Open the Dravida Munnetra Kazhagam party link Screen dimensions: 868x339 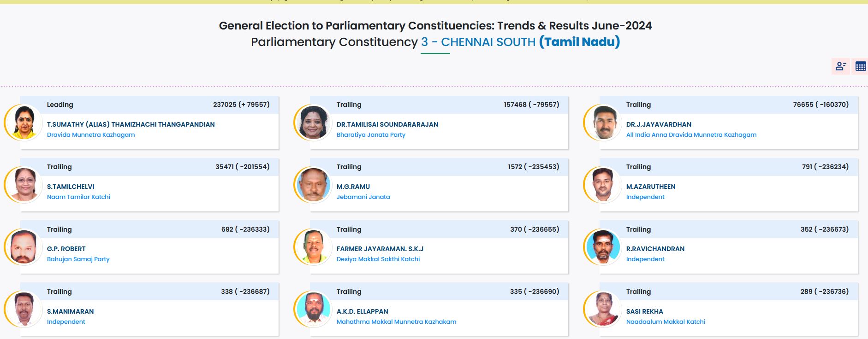[91, 134]
